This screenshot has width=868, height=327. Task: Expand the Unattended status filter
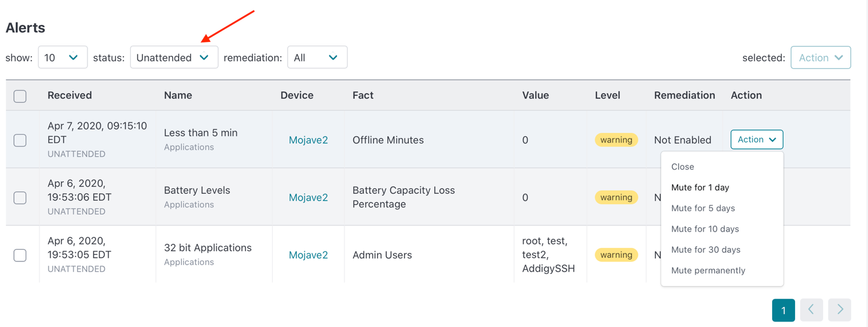[174, 58]
